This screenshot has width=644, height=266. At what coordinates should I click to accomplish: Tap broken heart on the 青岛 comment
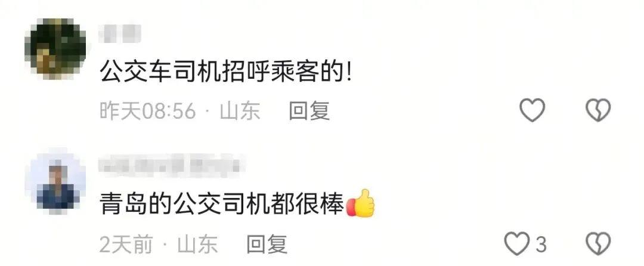[598, 244]
